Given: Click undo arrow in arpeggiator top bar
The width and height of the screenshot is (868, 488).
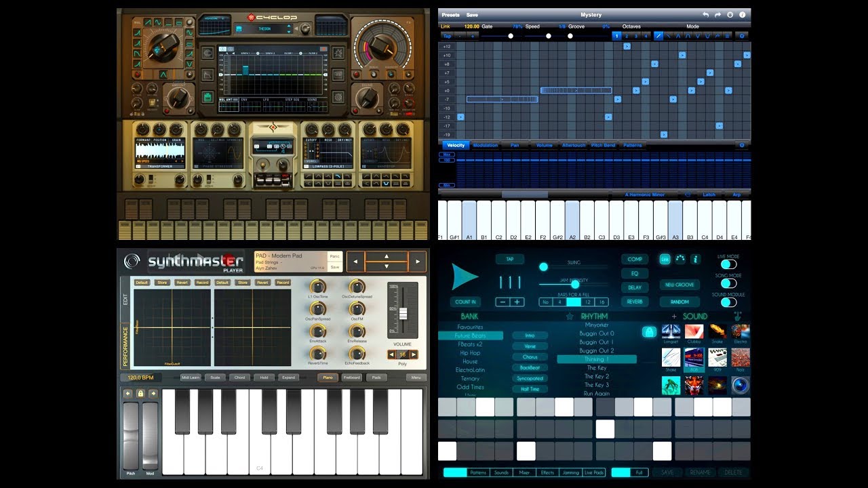Looking at the screenshot, I should coord(705,14).
